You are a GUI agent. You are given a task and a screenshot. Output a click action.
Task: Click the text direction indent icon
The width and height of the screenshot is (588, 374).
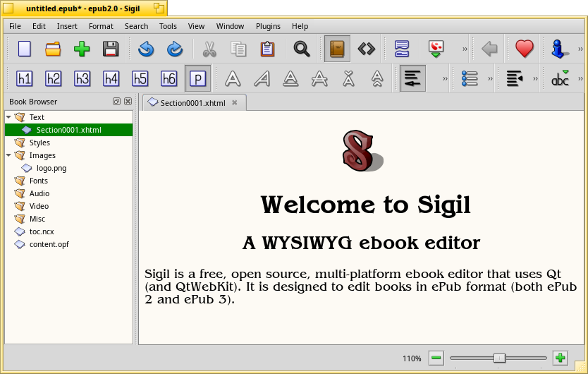click(x=515, y=78)
